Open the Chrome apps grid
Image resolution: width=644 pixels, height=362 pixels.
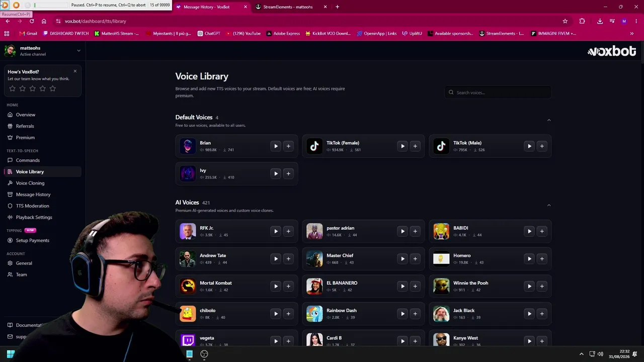[x=7, y=34]
